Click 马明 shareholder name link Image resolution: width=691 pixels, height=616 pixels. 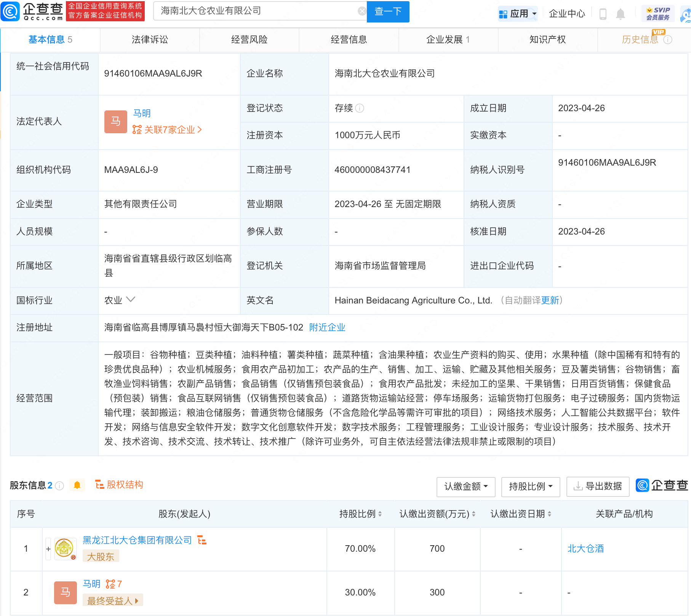[x=91, y=584]
